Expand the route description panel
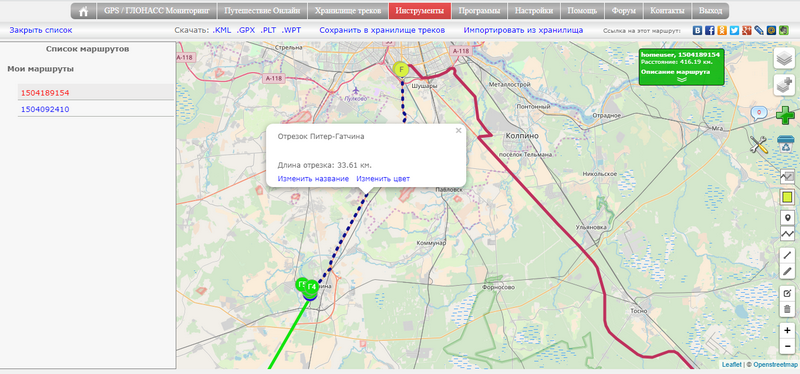The width and height of the screenshot is (800, 374). click(682, 79)
